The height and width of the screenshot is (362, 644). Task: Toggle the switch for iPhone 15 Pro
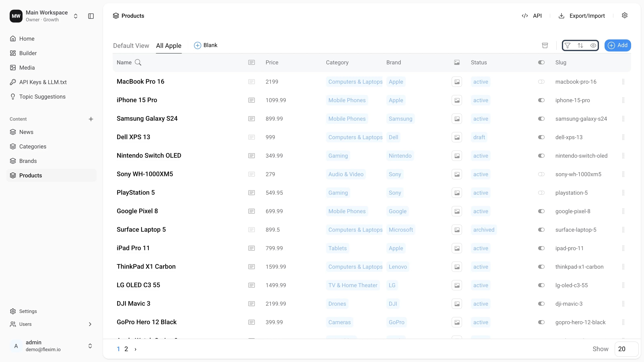coord(541,100)
